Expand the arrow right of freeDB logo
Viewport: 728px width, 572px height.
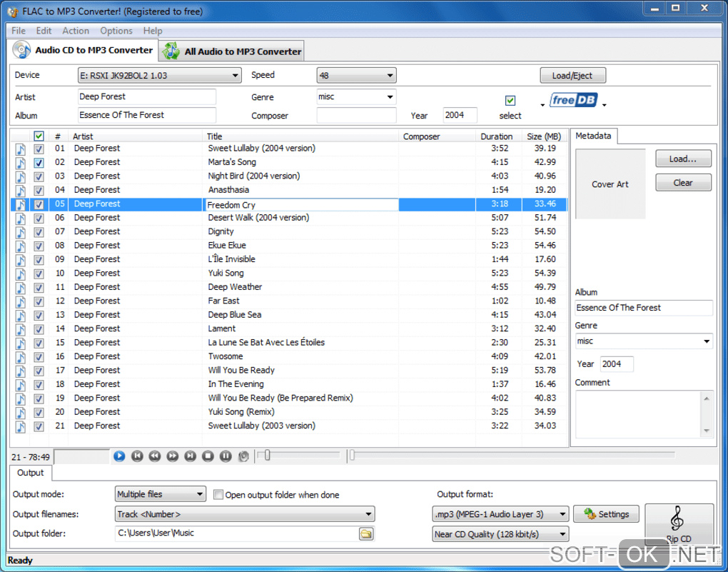604,106
